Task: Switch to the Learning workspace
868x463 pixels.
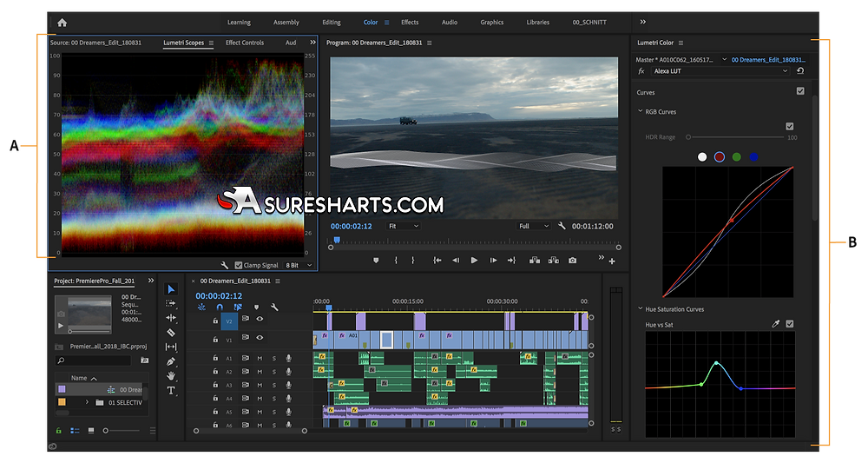Action: [239, 23]
